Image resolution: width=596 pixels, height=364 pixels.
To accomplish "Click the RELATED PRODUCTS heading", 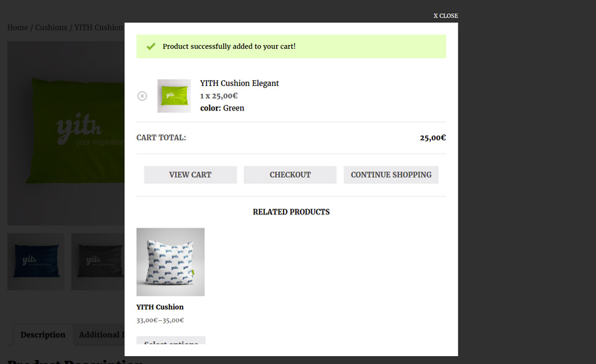I will pos(291,212).
